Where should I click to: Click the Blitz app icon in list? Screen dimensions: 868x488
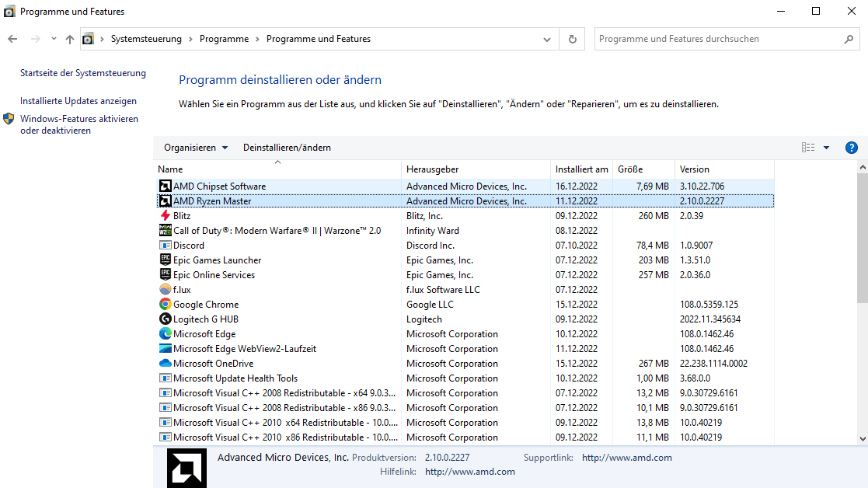tap(165, 216)
